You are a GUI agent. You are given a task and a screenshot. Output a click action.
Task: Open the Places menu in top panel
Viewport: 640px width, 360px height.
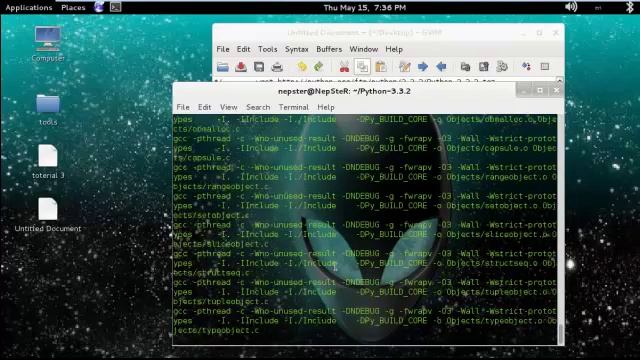[73, 7]
